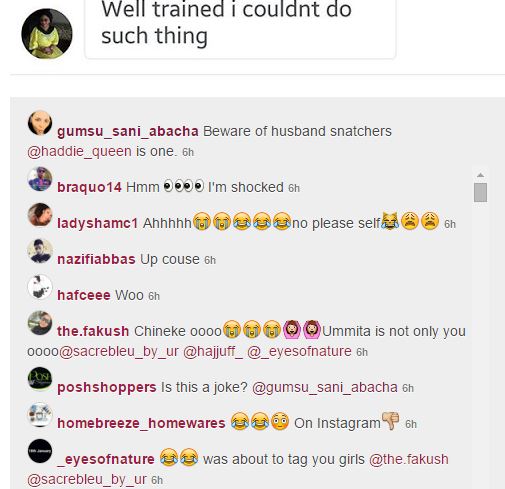Open the large yellow-dress profile photo
Viewport: 505px width, 489px height.
(47, 34)
